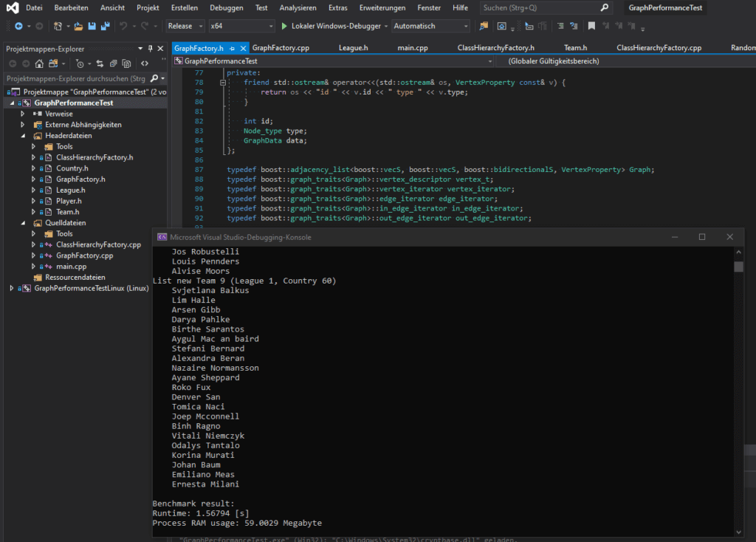Click the search magnifier in Projektmappen-Explorer durchsuchen
Screen dimensions: 756x542
click(x=155, y=78)
